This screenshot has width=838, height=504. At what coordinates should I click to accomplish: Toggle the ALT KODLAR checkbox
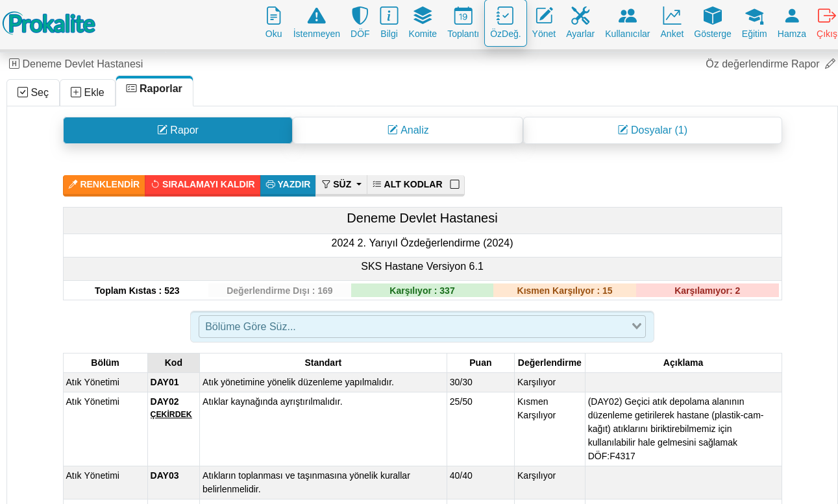coord(454,184)
